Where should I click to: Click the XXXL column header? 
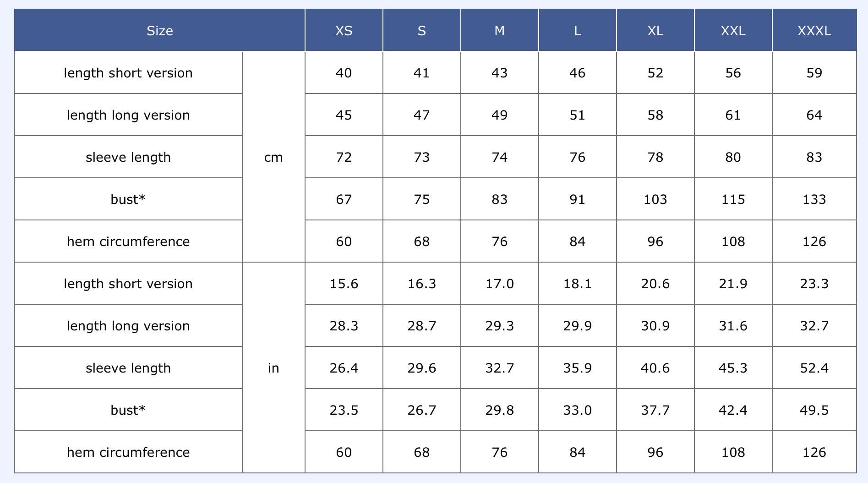814,31
